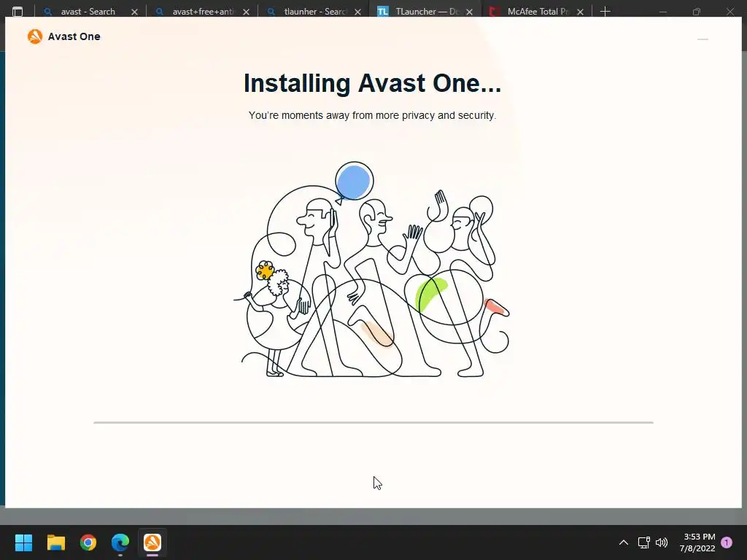Switch to the "avast+free+anti" browser tab
Image resolution: width=747 pixels, height=560 pixels.
203,12
